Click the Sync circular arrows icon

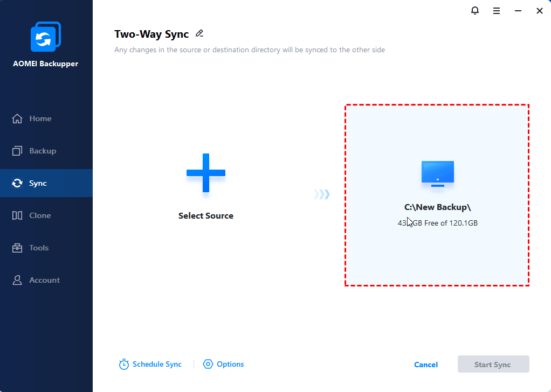point(17,183)
